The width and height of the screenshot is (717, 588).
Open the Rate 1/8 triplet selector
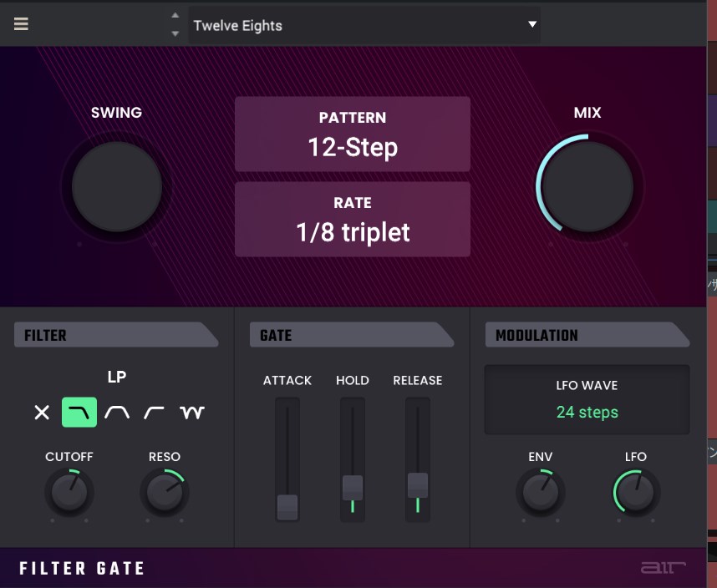(352, 219)
